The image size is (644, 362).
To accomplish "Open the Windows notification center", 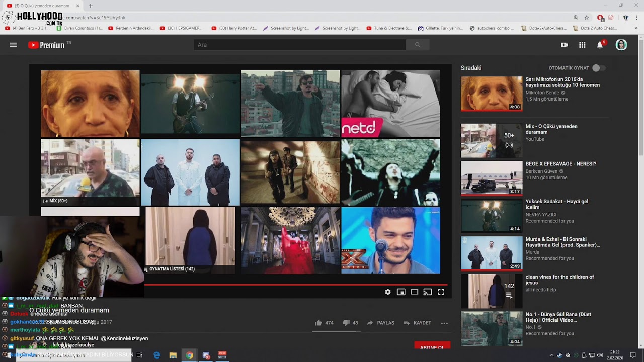I will (633, 355).
